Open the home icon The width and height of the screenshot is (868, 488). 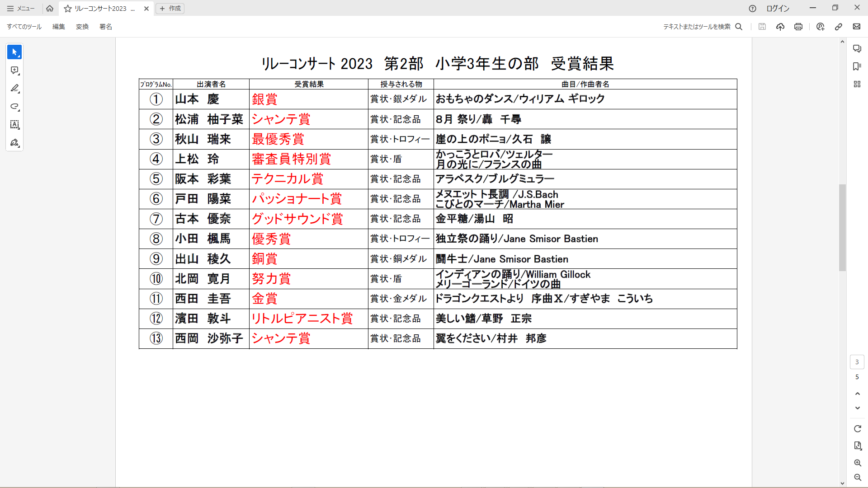click(50, 9)
